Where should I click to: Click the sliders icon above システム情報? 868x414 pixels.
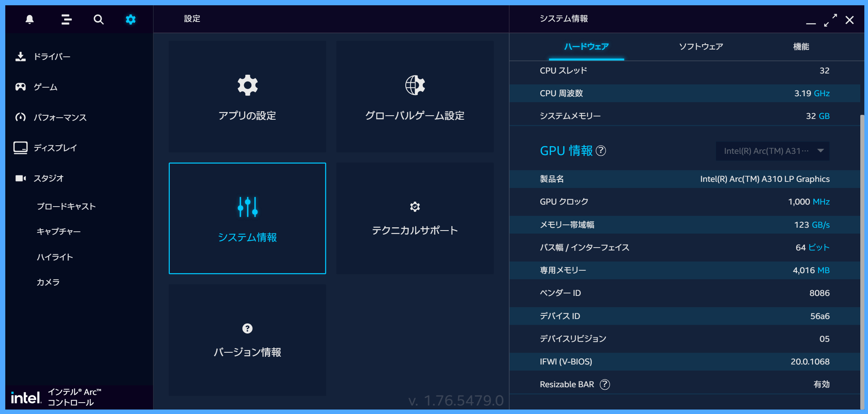[247, 207]
